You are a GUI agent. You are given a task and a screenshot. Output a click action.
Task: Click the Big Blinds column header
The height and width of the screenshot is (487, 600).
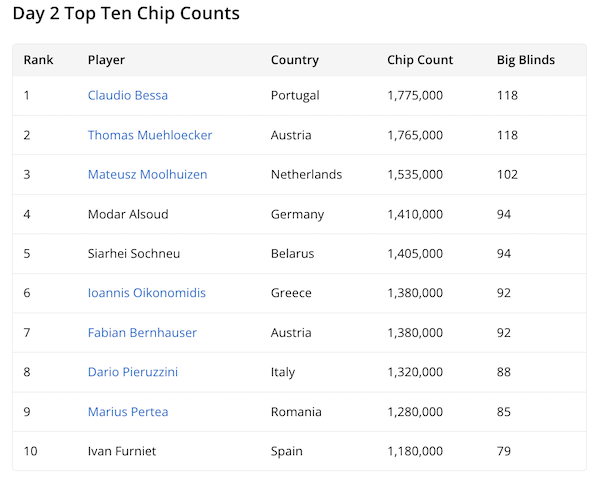pyautogui.click(x=525, y=60)
